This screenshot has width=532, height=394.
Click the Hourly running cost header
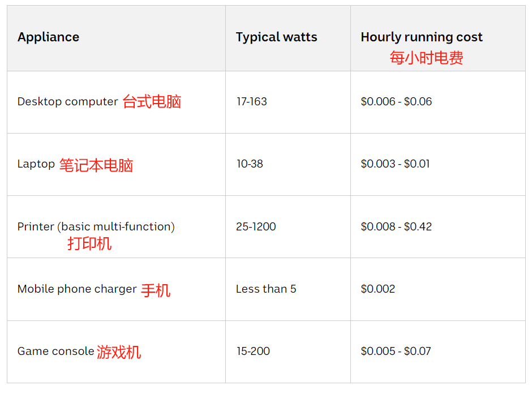click(x=422, y=37)
